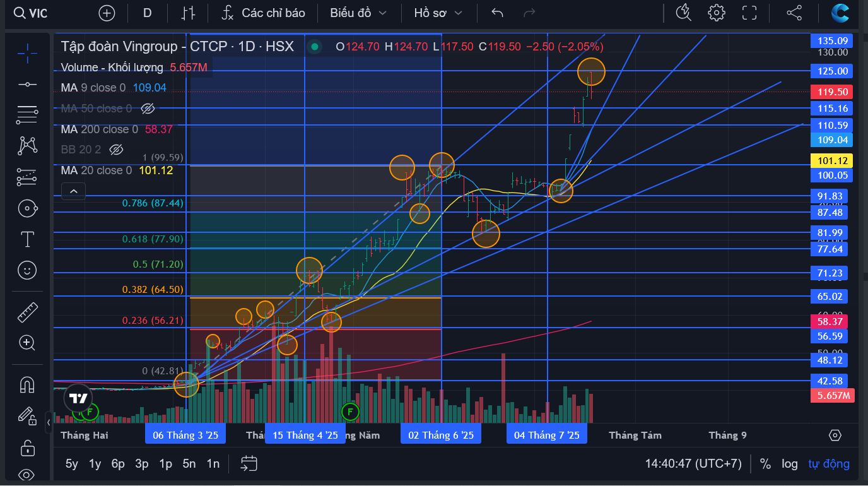The image size is (868, 486).
Task: Select the MA 20 close indicator label
Action: coord(97,170)
